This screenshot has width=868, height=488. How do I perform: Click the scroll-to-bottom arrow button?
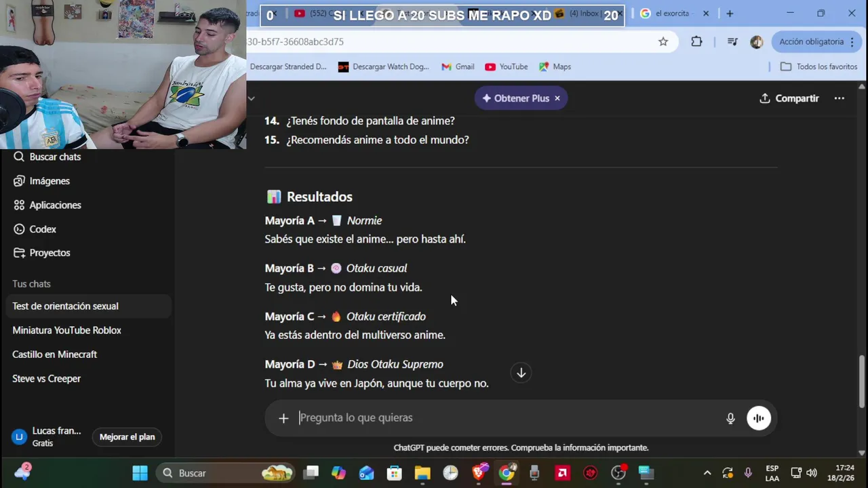click(x=521, y=373)
